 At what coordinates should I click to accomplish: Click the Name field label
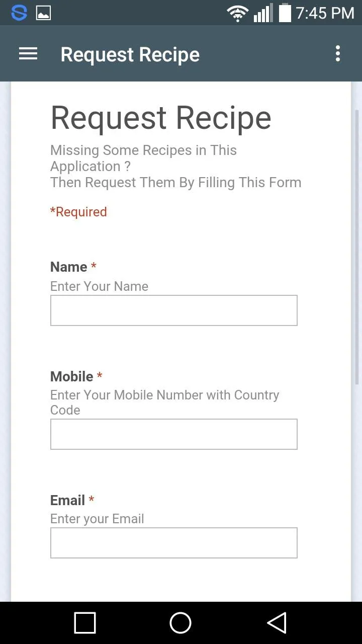[x=69, y=267]
